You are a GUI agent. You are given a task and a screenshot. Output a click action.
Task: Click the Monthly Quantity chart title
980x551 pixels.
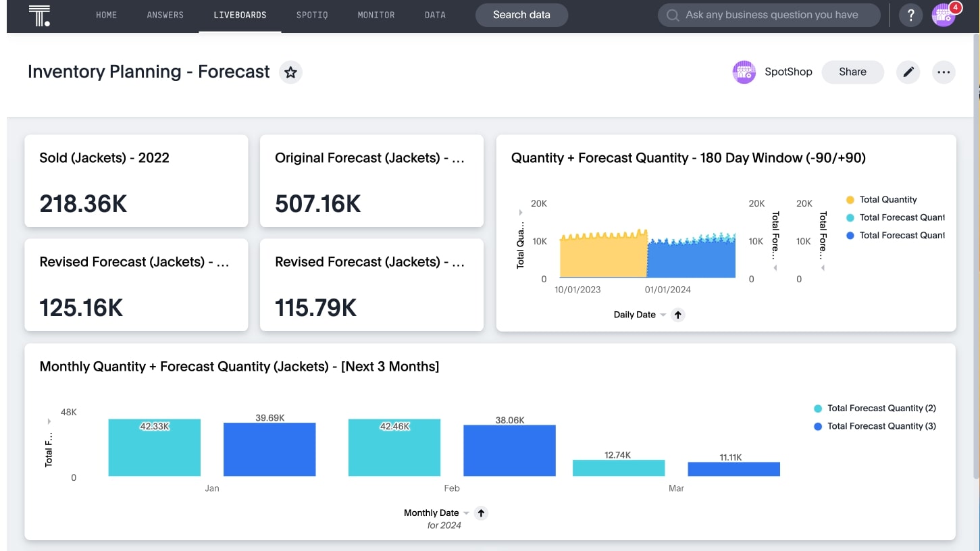click(239, 367)
